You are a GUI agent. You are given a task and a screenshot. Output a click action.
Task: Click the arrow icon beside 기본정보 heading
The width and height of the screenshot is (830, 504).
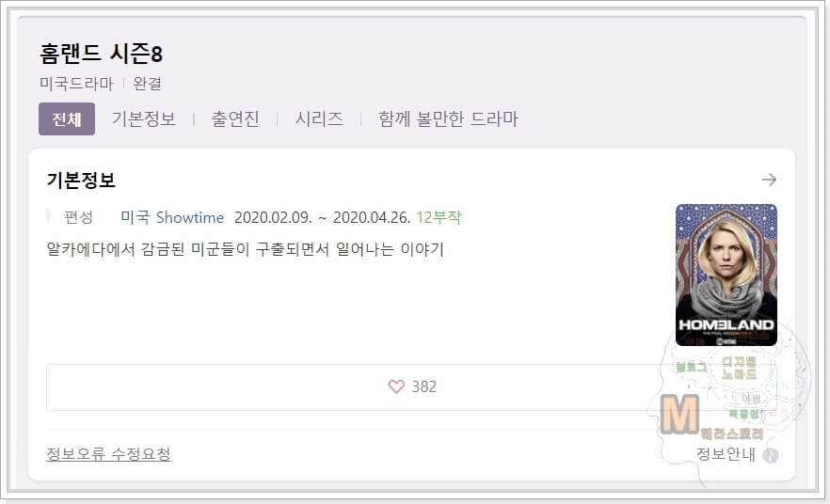pyautogui.click(x=769, y=180)
